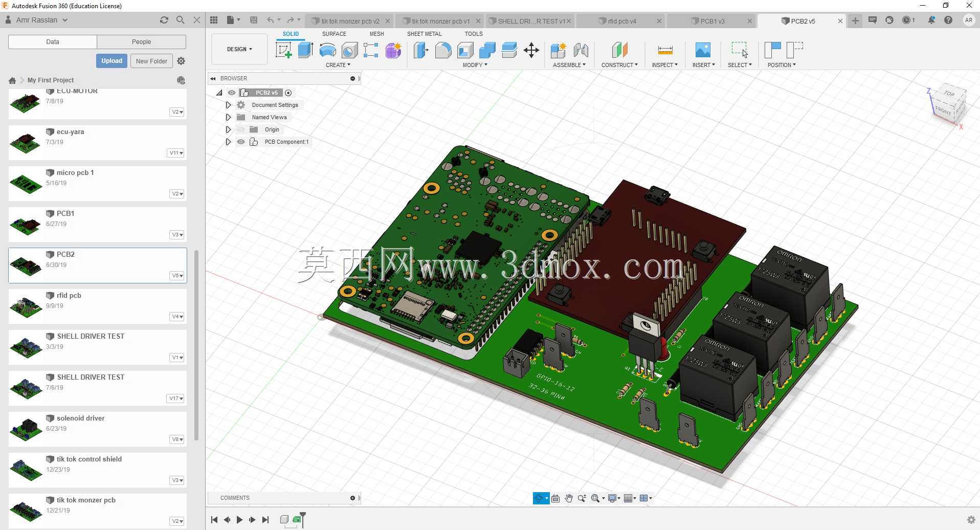Switch to the SURFACE tab
The image size is (980, 530).
pyautogui.click(x=334, y=34)
